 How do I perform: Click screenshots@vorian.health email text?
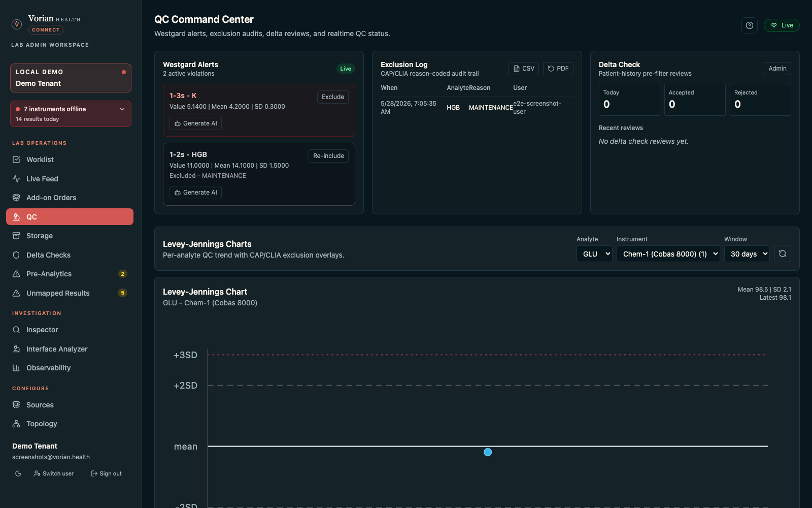point(51,457)
